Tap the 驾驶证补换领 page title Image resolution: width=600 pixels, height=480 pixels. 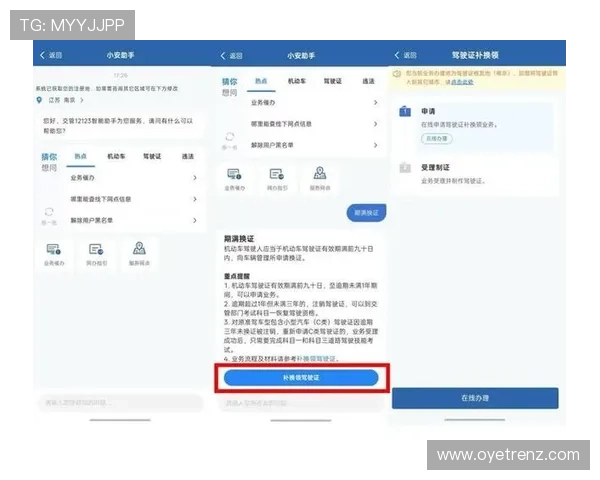(475, 55)
